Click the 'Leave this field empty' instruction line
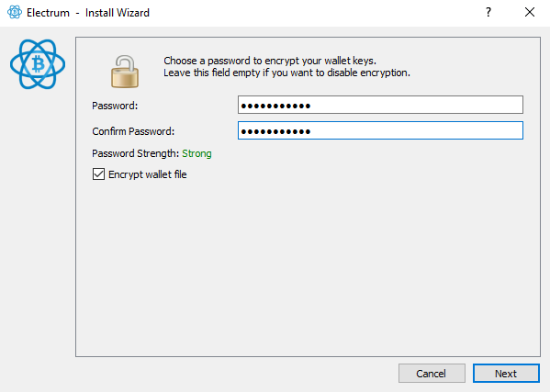 point(286,73)
